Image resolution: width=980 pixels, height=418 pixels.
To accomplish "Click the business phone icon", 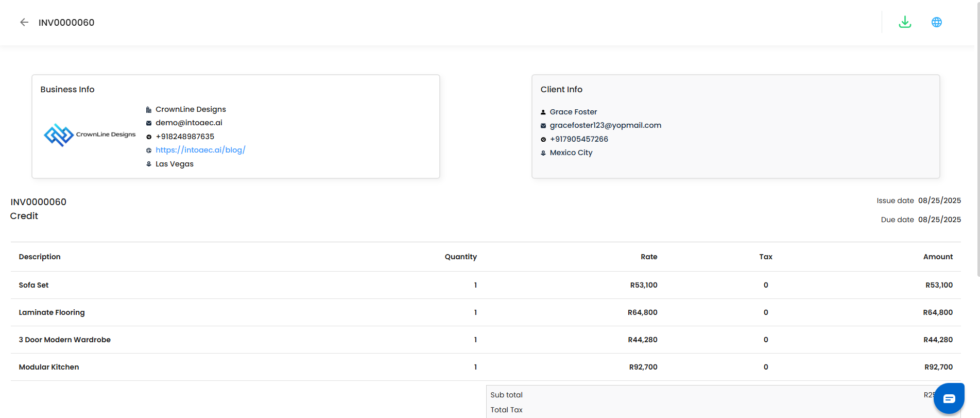I will pyautogui.click(x=149, y=137).
